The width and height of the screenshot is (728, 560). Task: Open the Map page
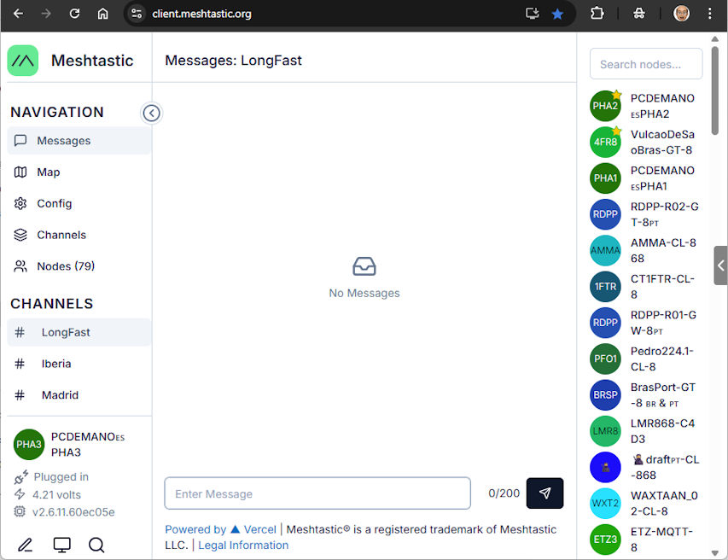(79, 172)
